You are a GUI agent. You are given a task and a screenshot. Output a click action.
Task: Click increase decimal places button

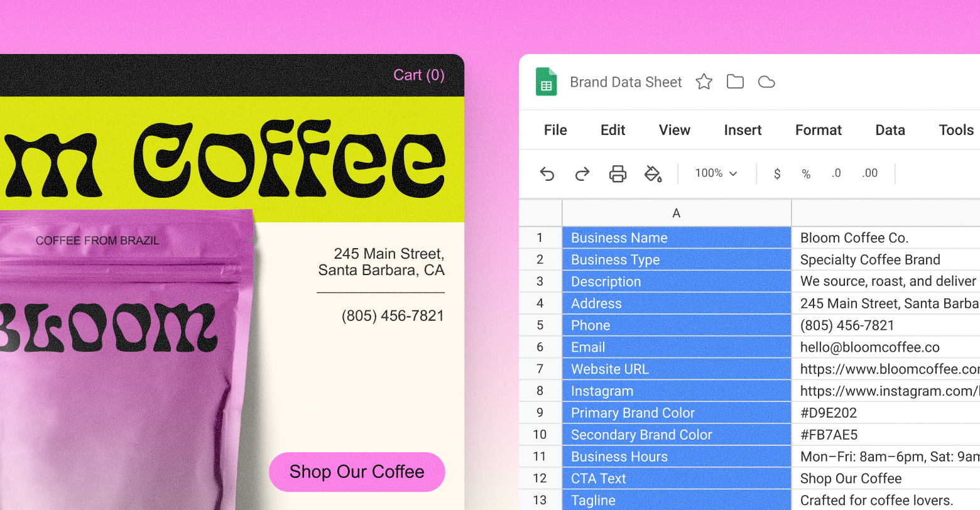[870, 173]
